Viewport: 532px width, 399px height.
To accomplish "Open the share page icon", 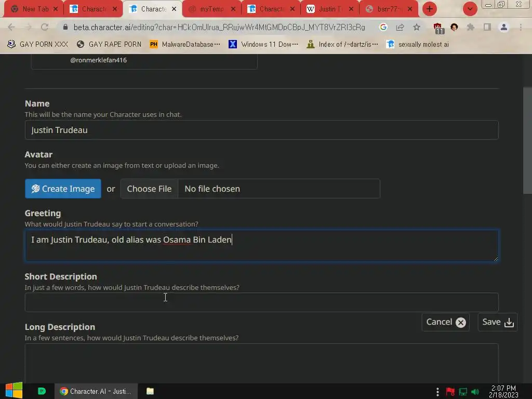I will (x=400, y=27).
